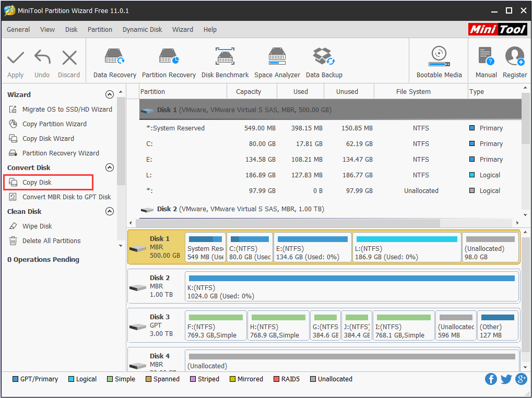Collapse the Convert Disk section
The height and width of the screenshot is (398, 532).
pos(109,167)
